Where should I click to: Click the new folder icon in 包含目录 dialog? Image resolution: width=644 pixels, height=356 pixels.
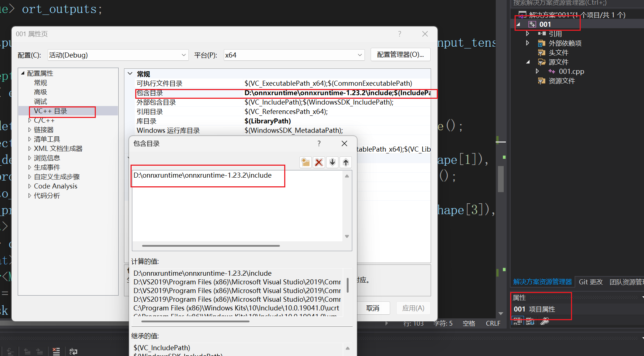[x=306, y=162]
